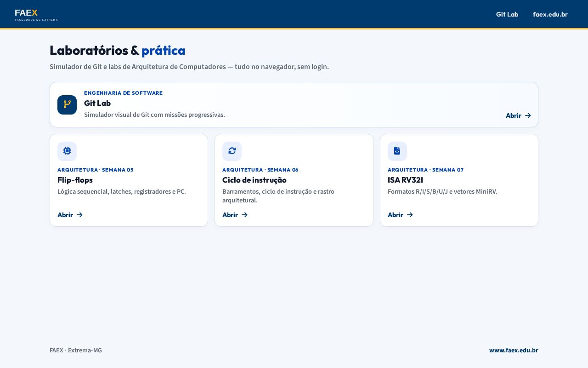Click the arrow beside Abrir on Ciclo de instrução card
588x368 pixels.
point(244,215)
